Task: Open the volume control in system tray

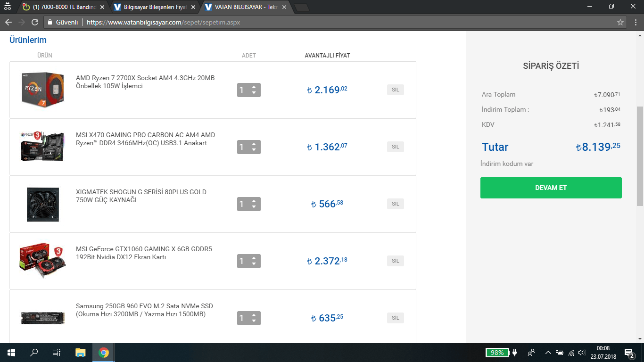Action: (x=582, y=353)
